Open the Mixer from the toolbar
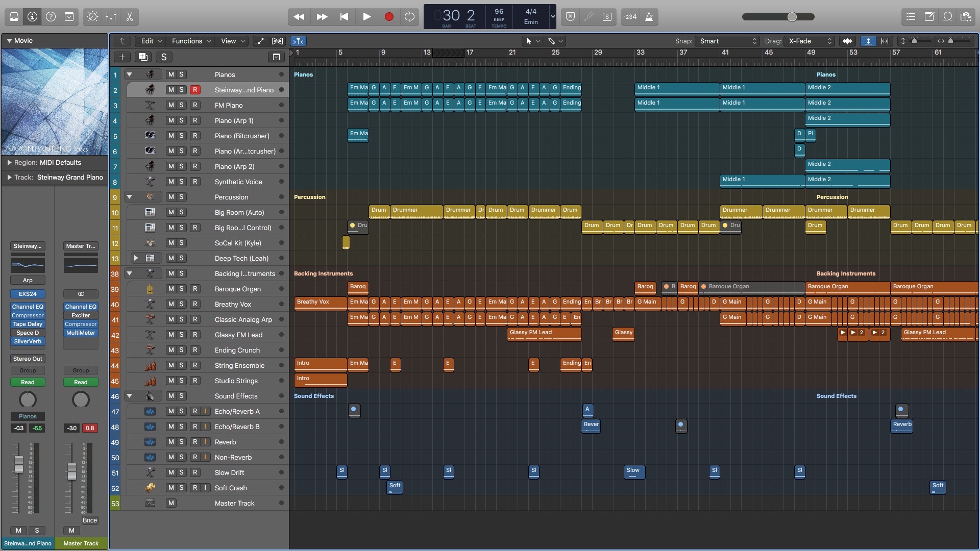The width and height of the screenshot is (980, 551). pyautogui.click(x=111, y=17)
